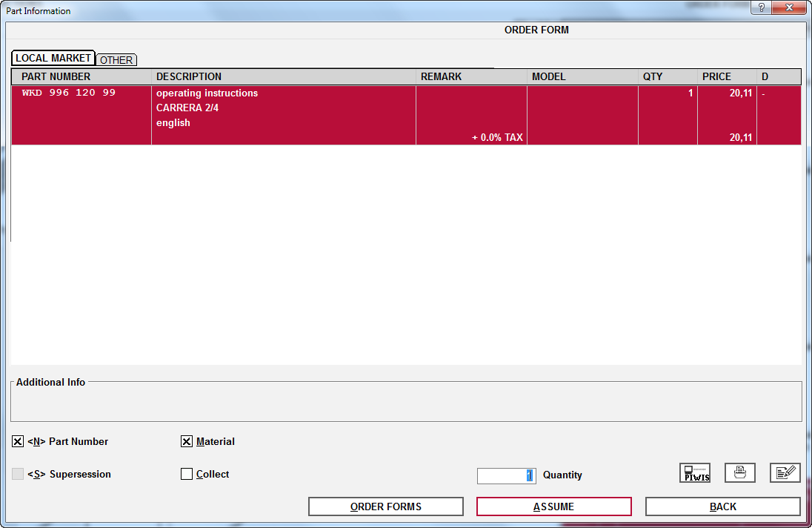This screenshot has width=812, height=528.
Task: Click into the Quantity input field
Action: 506,475
